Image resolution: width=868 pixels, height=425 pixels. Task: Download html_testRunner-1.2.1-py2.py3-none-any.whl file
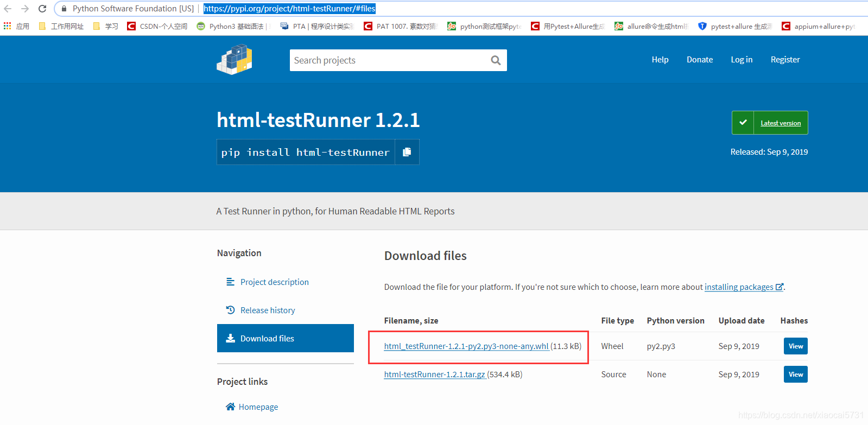(x=466, y=346)
